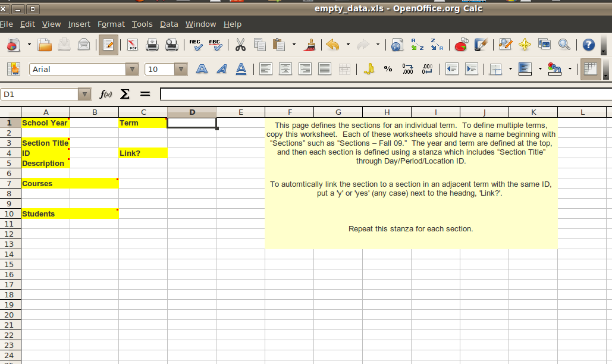Open the Format menu

[x=111, y=24]
